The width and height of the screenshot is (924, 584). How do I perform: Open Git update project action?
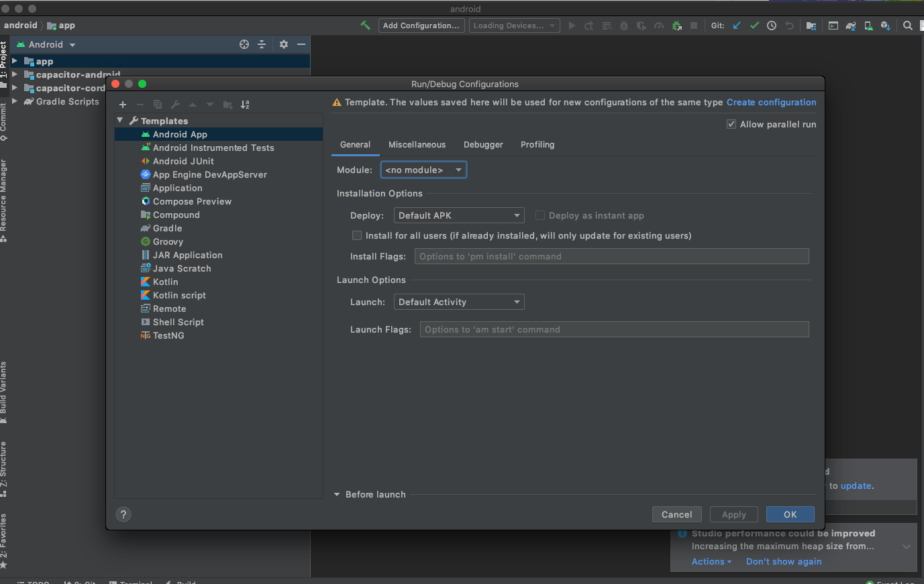coord(737,25)
